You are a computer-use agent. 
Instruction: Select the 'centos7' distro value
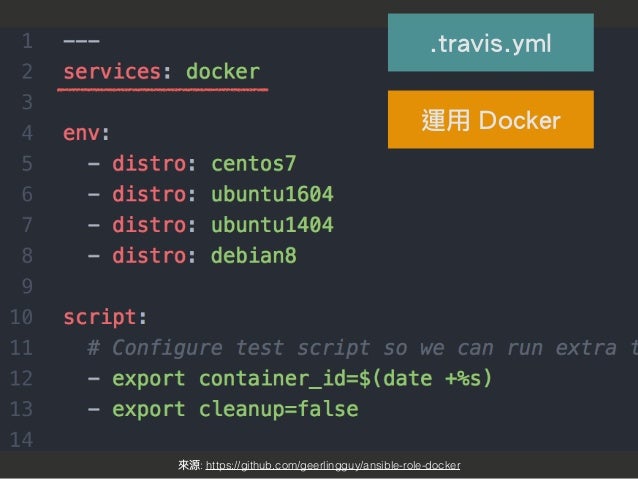pos(254,164)
